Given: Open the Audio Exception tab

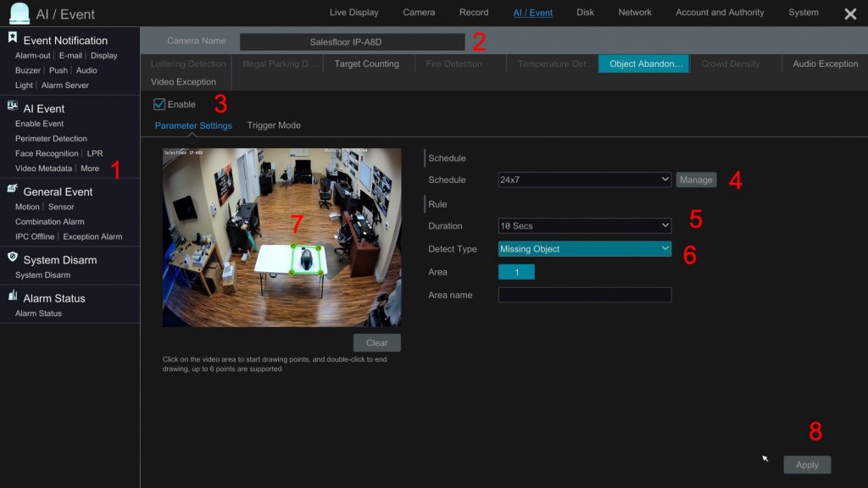Looking at the screenshot, I should click(825, 64).
